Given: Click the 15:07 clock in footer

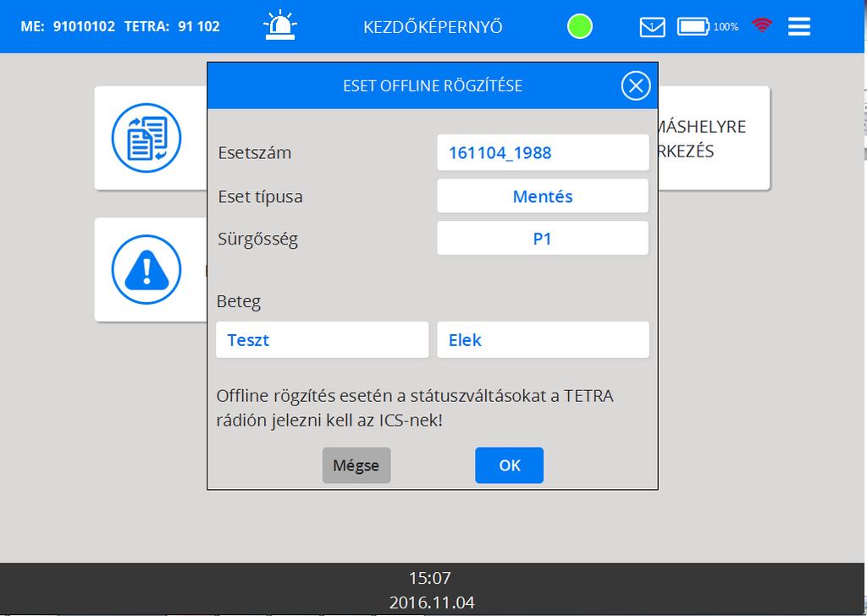Looking at the screenshot, I should (x=429, y=579).
